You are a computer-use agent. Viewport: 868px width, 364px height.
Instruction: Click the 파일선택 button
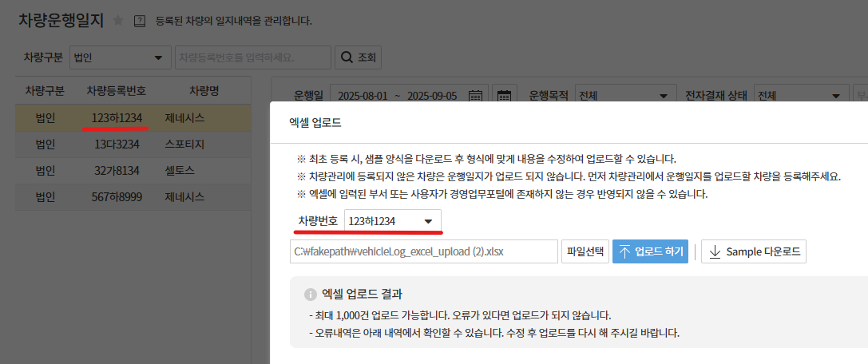click(585, 252)
